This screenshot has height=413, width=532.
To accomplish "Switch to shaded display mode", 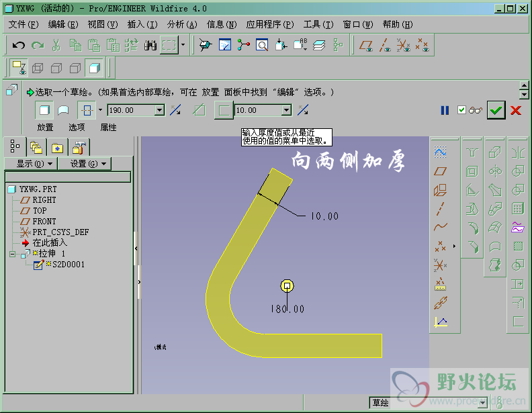I will [x=94, y=68].
